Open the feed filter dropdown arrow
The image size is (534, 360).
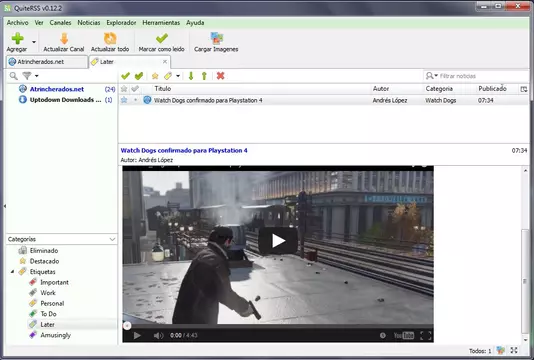[36, 76]
